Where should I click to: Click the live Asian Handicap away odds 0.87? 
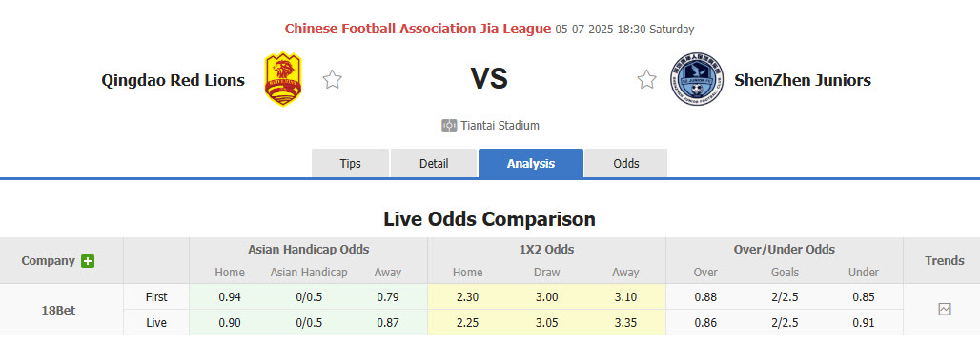click(387, 323)
